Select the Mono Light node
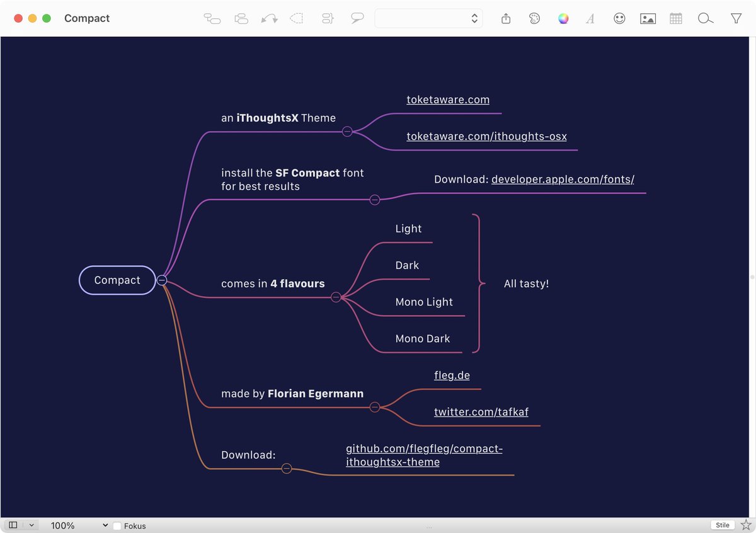The width and height of the screenshot is (756, 533). (x=424, y=302)
